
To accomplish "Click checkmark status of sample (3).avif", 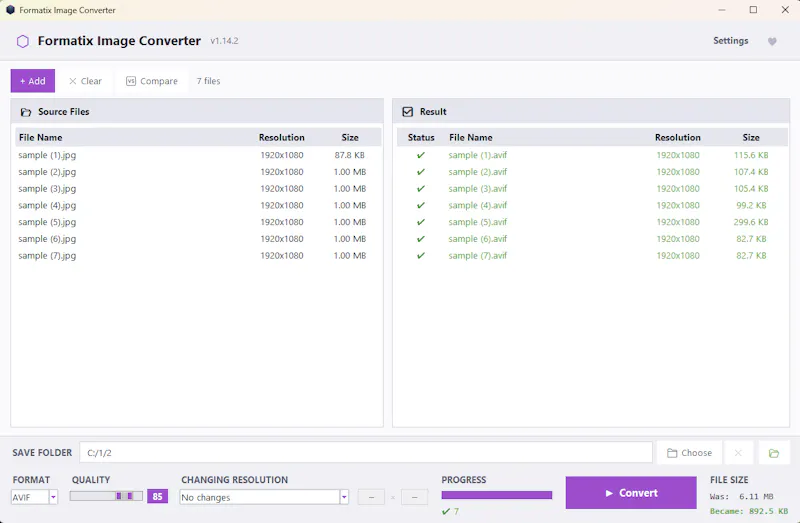I will (x=421, y=189).
